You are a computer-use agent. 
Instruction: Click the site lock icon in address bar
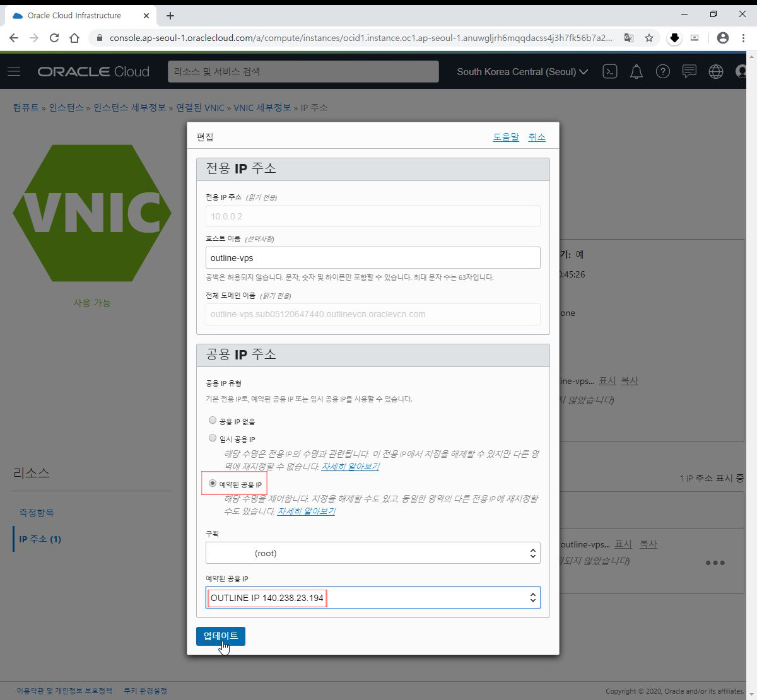point(98,38)
